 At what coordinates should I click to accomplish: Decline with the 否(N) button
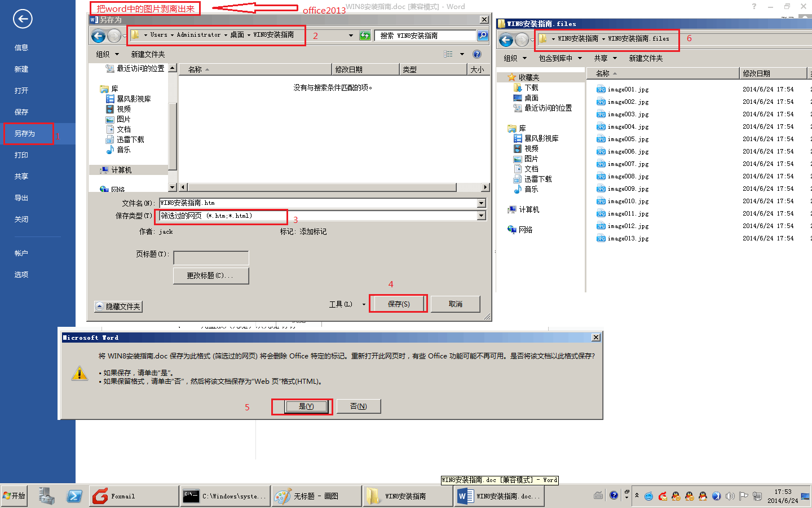tap(359, 406)
